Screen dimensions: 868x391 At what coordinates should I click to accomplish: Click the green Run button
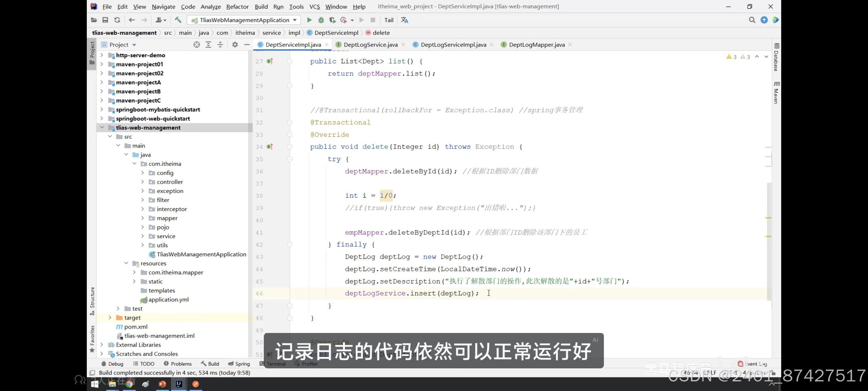coord(309,20)
